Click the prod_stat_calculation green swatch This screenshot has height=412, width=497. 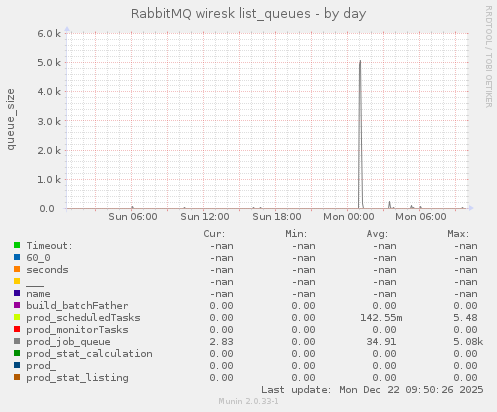(x=17, y=353)
